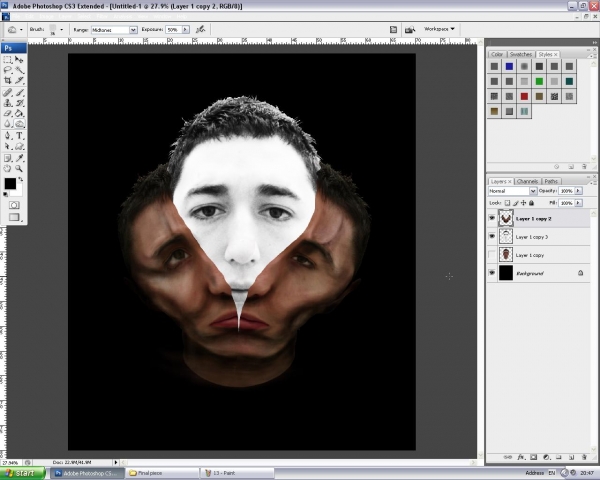Enable airbrush option in options bar

tap(200, 29)
